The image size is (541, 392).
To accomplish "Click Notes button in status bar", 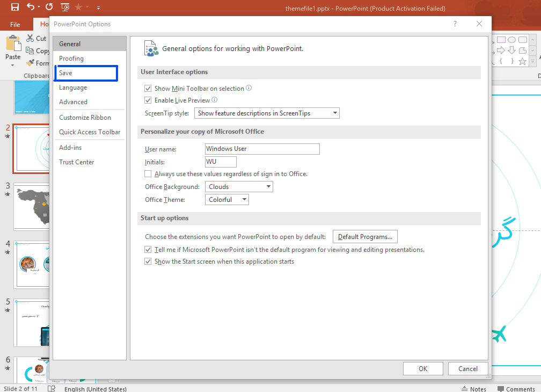I will pos(474,389).
